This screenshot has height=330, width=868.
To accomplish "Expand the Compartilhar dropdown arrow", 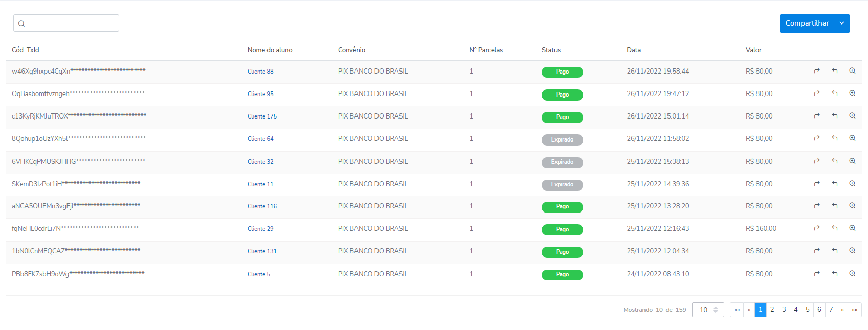I will (x=842, y=23).
